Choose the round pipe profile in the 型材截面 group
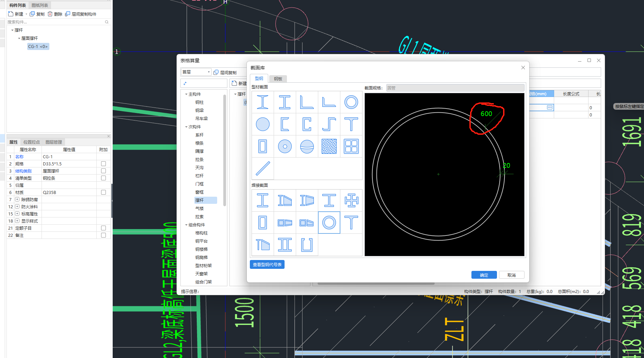 pos(351,102)
